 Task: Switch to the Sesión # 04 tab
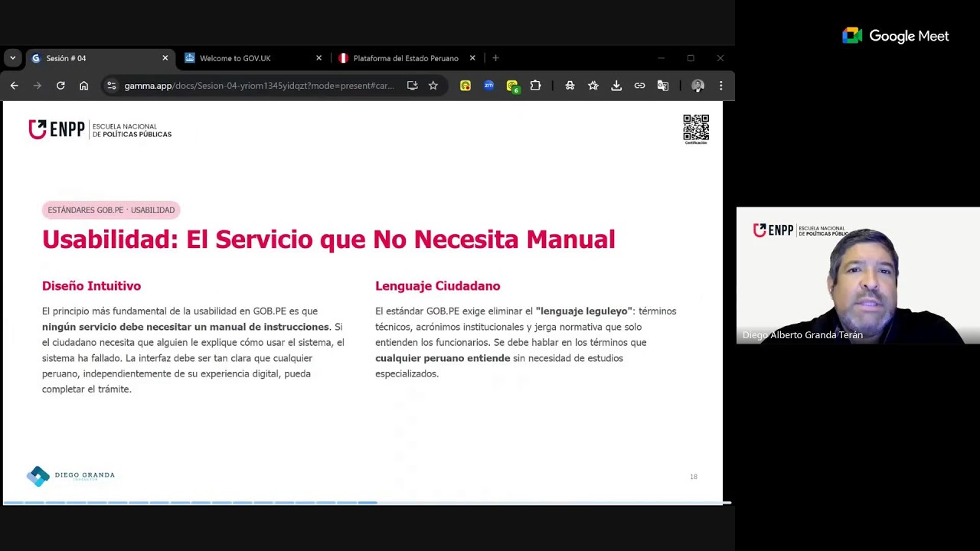click(100, 58)
